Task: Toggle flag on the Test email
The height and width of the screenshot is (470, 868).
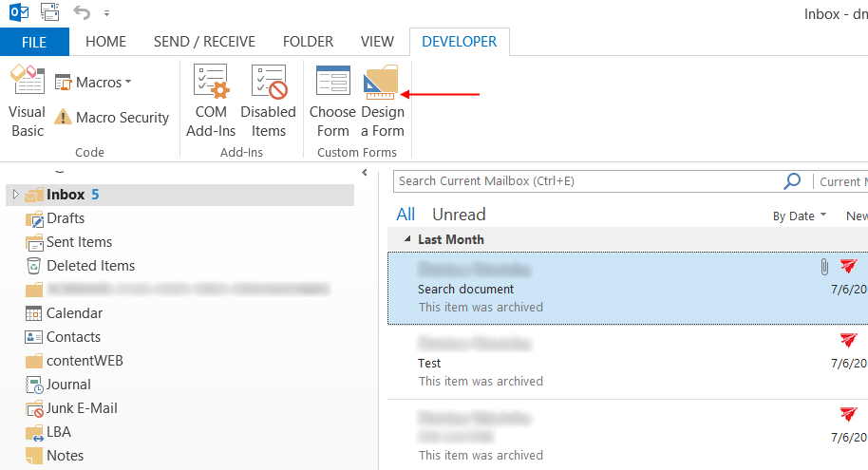Action: click(x=848, y=340)
